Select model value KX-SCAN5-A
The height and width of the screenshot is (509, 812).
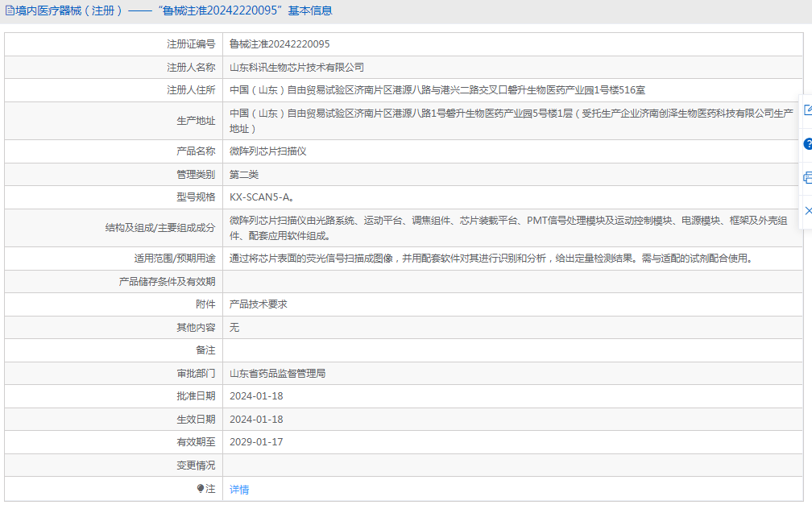click(262, 197)
